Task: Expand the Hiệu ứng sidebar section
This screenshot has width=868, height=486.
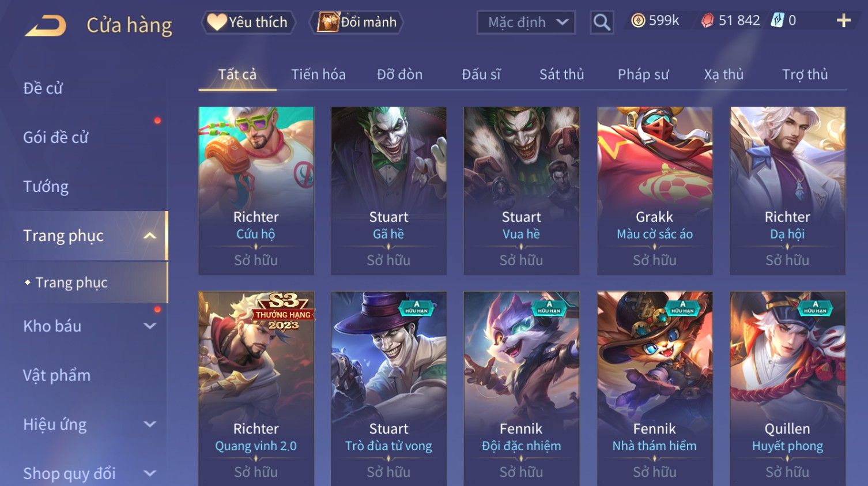Action: 149,424
